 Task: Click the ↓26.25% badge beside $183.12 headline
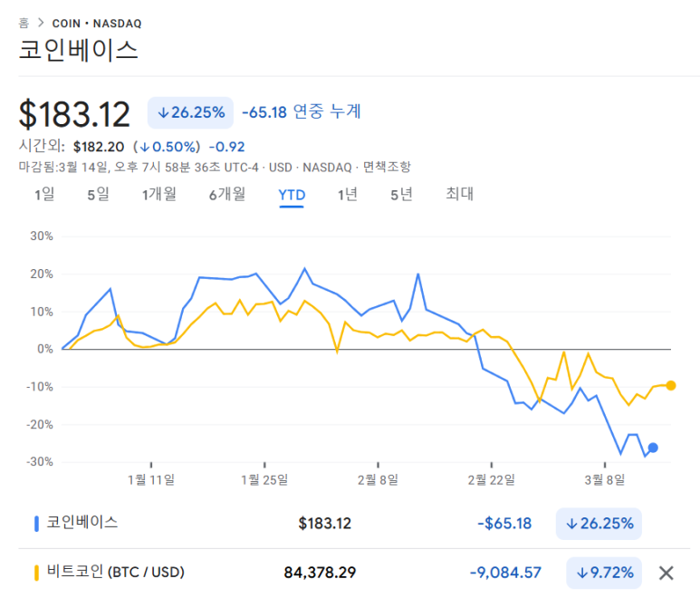191,112
